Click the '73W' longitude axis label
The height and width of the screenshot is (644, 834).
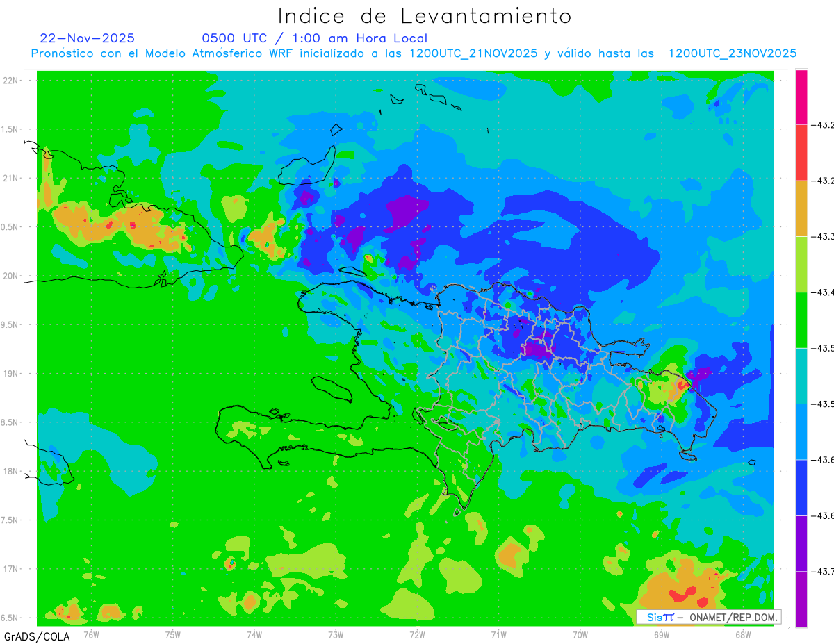(336, 634)
